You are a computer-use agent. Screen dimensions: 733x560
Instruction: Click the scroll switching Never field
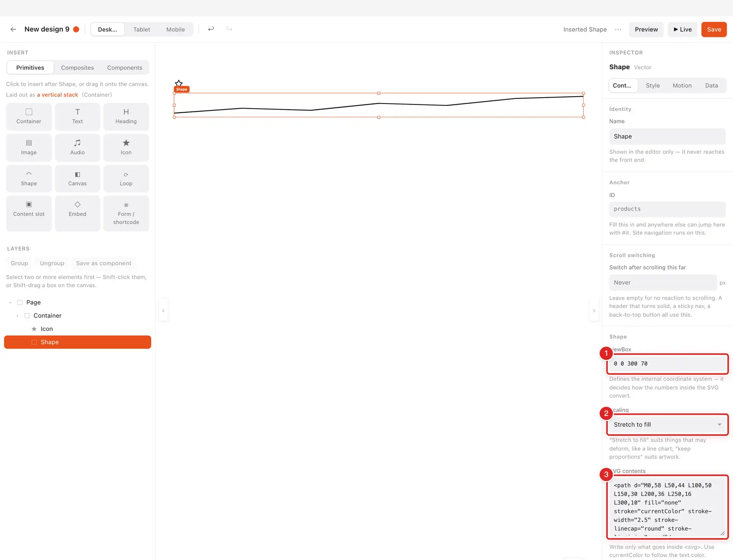click(x=663, y=283)
